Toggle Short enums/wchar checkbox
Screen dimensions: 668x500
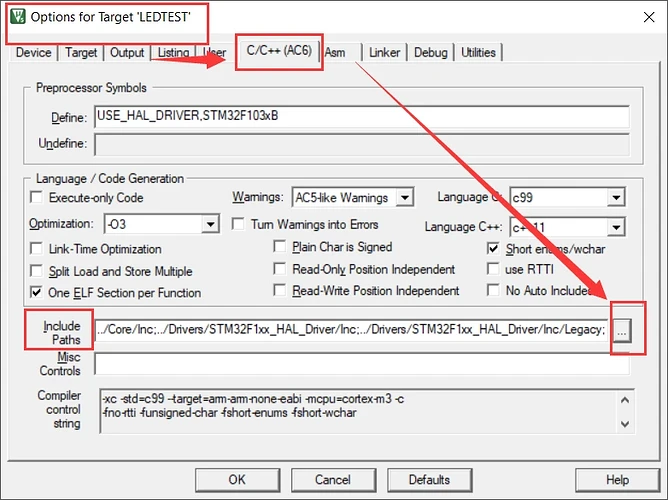click(x=494, y=249)
